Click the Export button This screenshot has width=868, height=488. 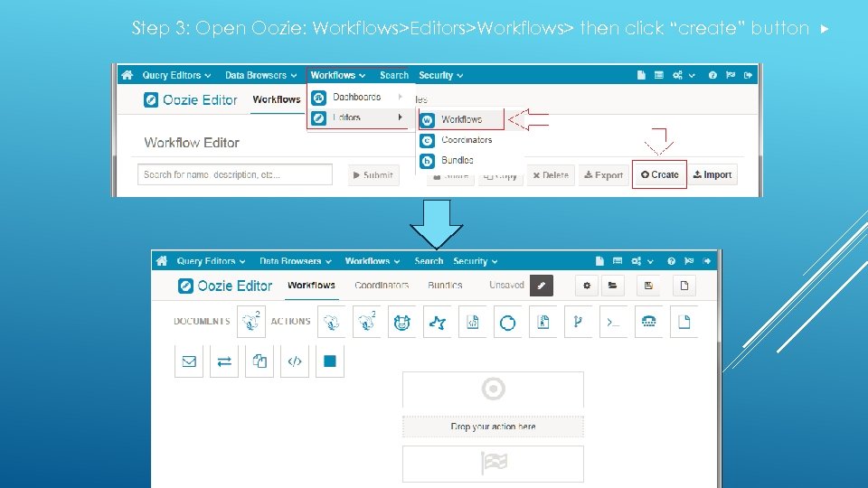pos(603,174)
